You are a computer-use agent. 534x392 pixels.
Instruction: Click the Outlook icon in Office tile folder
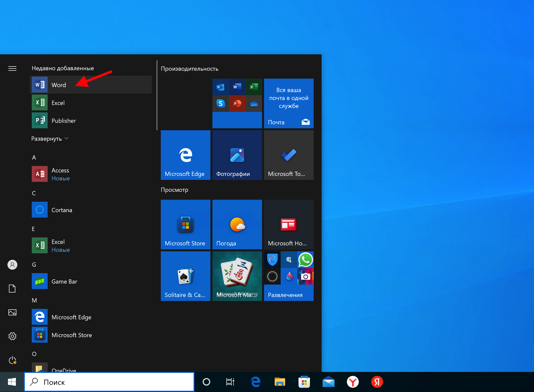point(221,87)
